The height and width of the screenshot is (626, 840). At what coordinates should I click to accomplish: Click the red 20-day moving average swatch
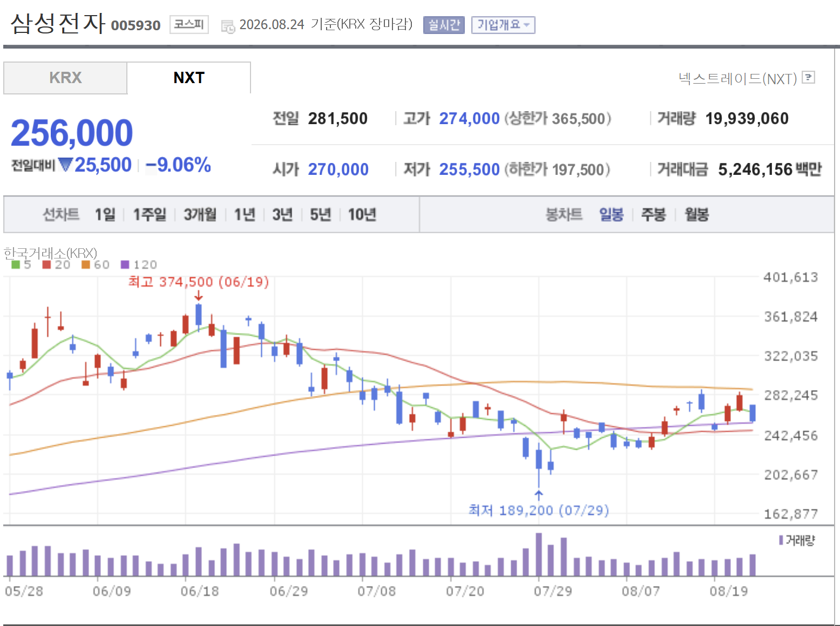[x=46, y=264]
